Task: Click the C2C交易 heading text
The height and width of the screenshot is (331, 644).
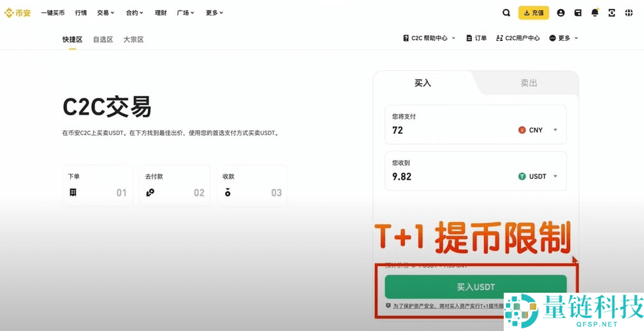Action: [x=106, y=107]
